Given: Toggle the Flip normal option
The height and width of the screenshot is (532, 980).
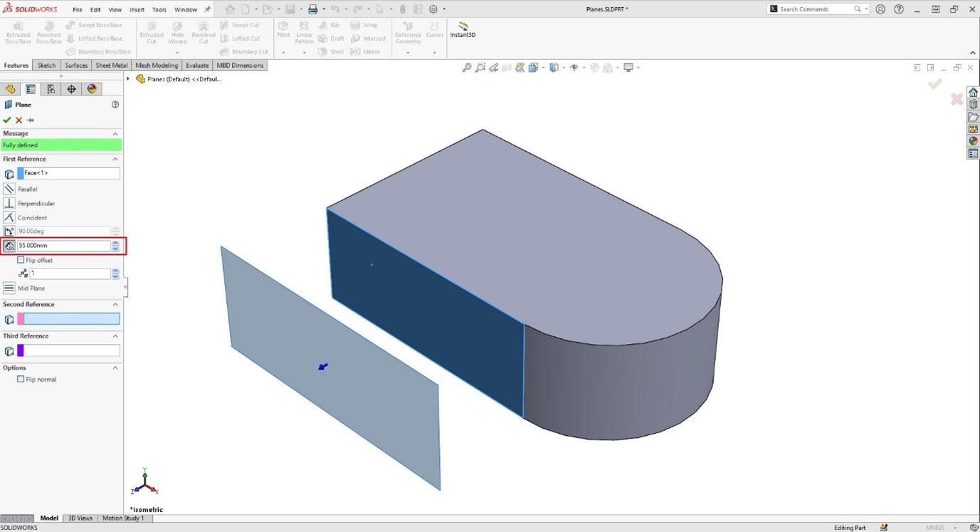Looking at the screenshot, I should click(21, 379).
